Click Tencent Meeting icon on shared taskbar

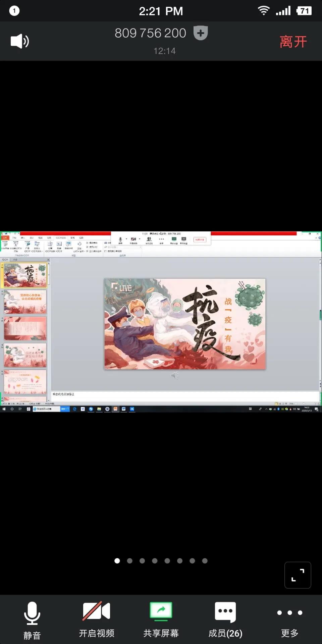(132, 409)
